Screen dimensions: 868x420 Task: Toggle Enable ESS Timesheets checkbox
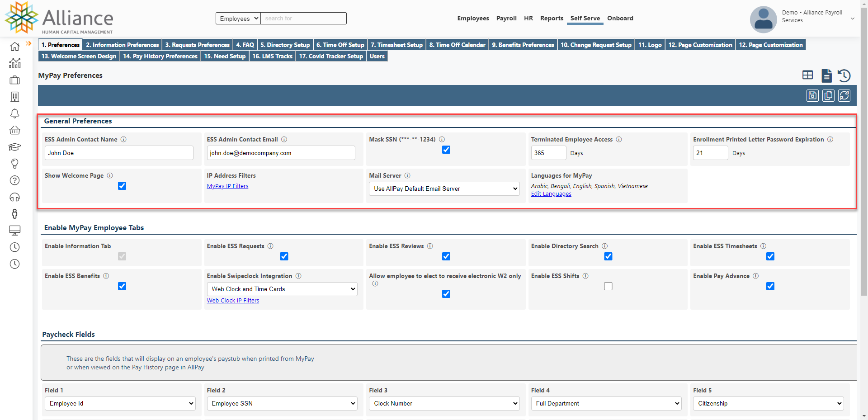[770, 256]
